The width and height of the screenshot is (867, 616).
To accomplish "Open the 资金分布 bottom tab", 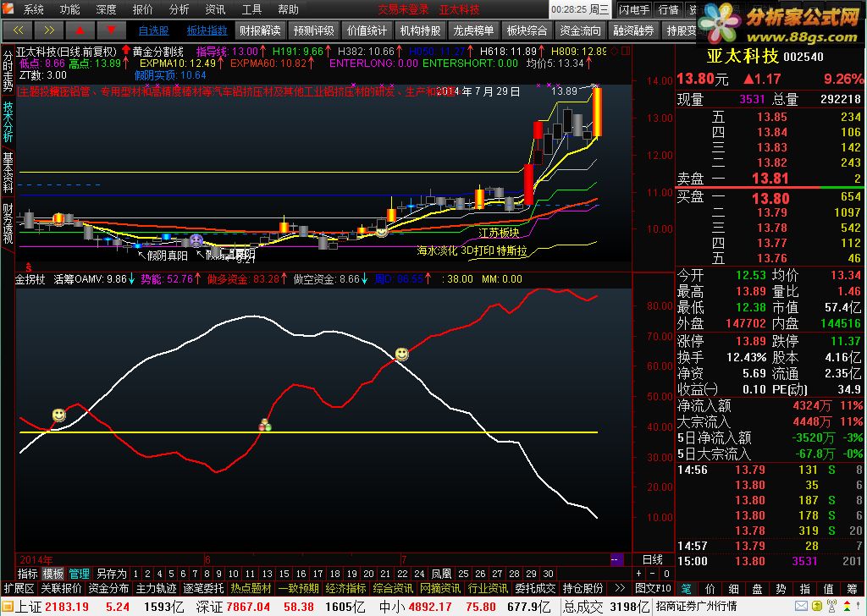I will (x=108, y=588).
